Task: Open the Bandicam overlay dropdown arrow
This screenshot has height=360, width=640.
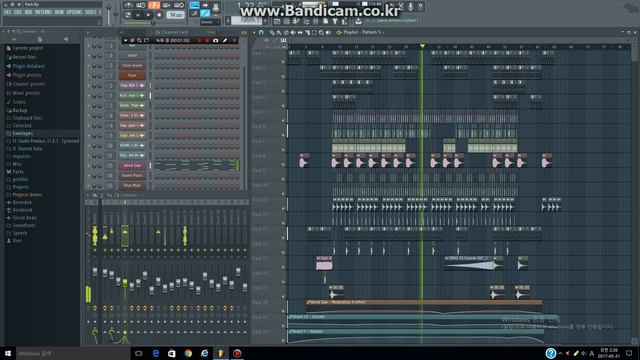Action: pyautogui.click(x=125, y=40)
